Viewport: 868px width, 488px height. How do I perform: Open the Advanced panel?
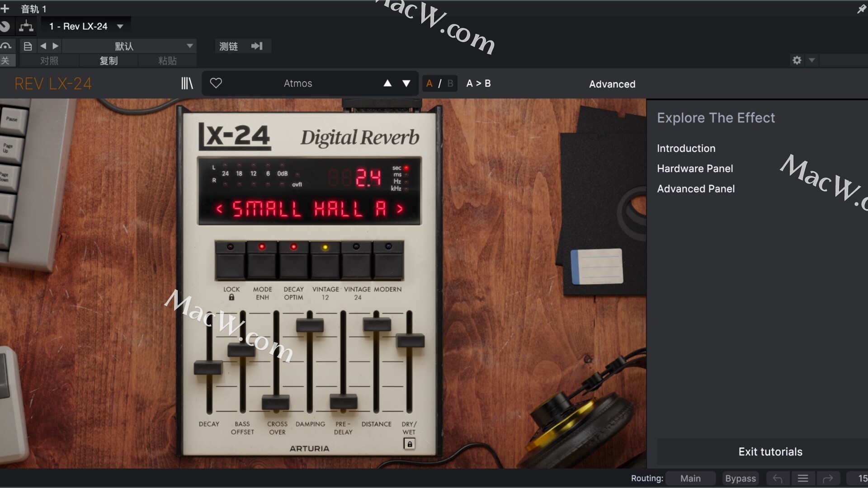coord(612,84)
